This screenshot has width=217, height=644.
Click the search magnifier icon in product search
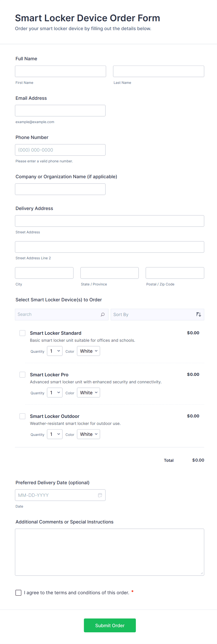click(x=103, y=314)
